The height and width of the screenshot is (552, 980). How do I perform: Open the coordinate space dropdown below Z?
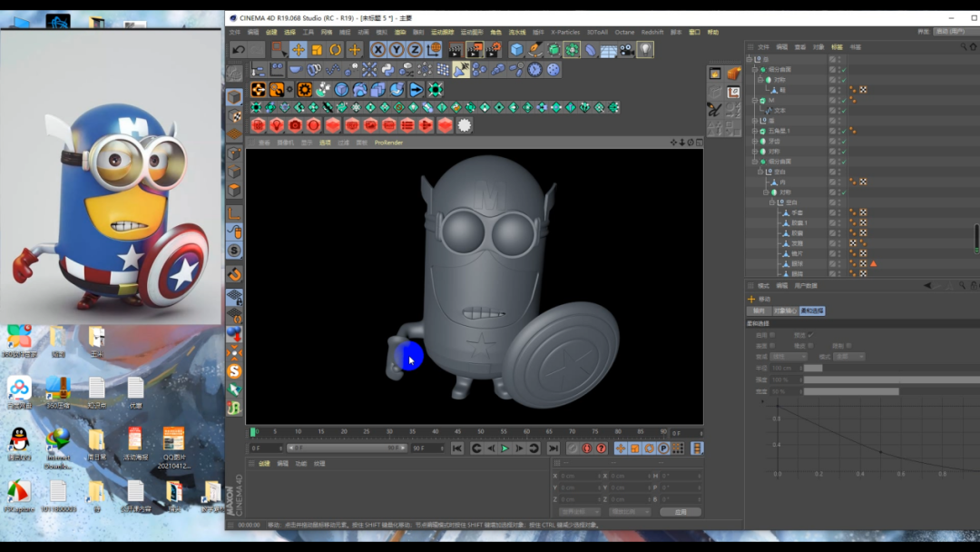point(579,512)
